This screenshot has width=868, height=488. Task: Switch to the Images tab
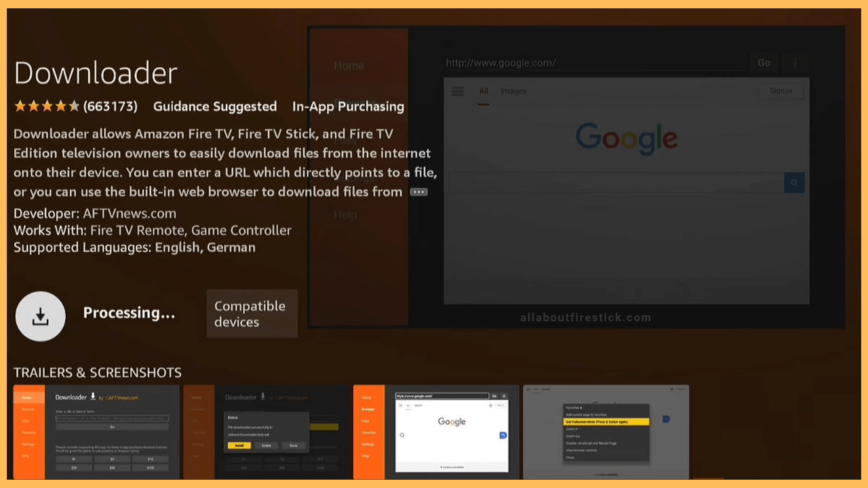coord(513,91)
